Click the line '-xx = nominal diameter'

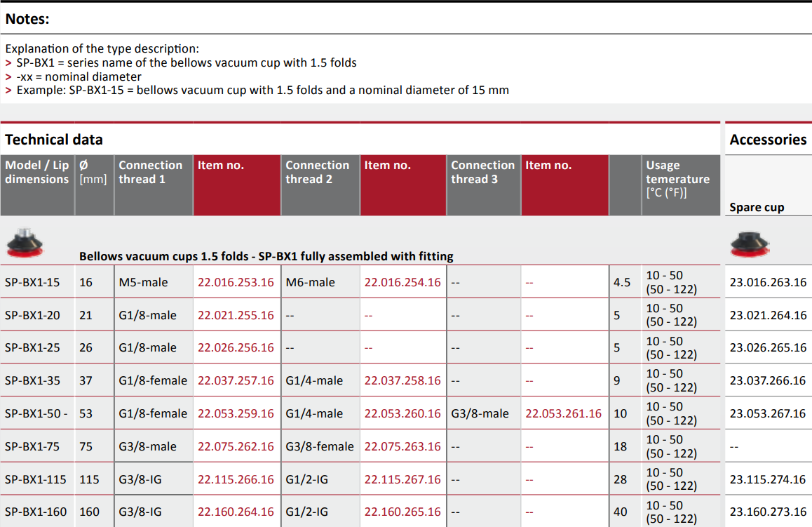point(79,76)
